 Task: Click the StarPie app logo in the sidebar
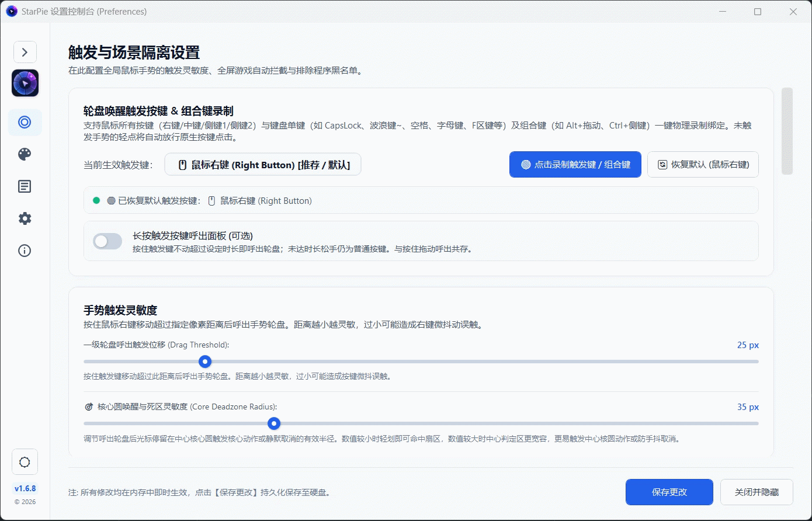[x=25, y=83]
